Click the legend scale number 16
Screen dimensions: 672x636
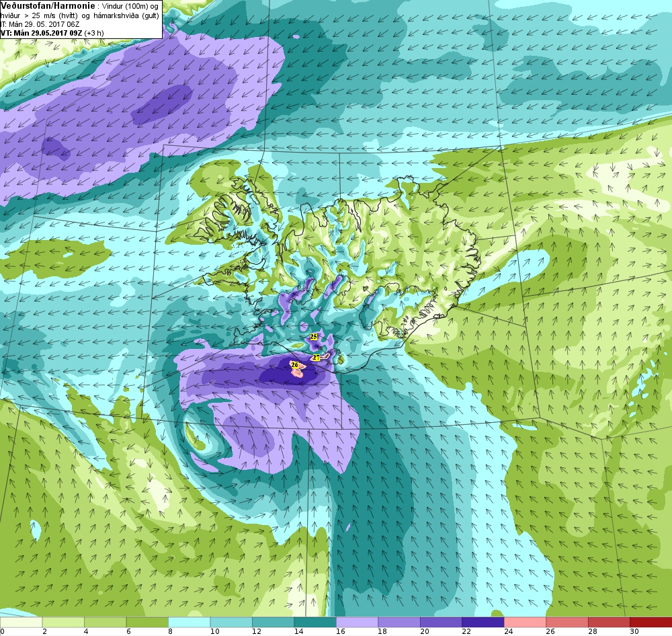340,631
